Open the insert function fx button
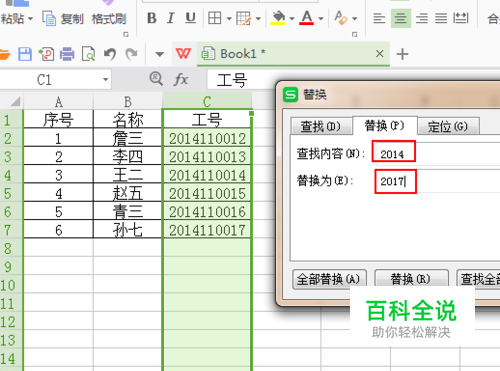Viewport: 500px width, 371px height. 181,79
